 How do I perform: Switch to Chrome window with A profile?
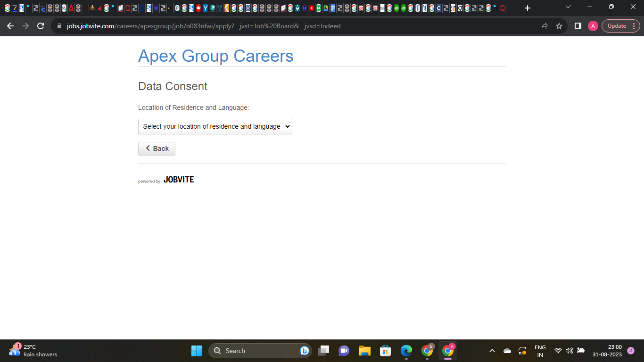pos(448,351)
